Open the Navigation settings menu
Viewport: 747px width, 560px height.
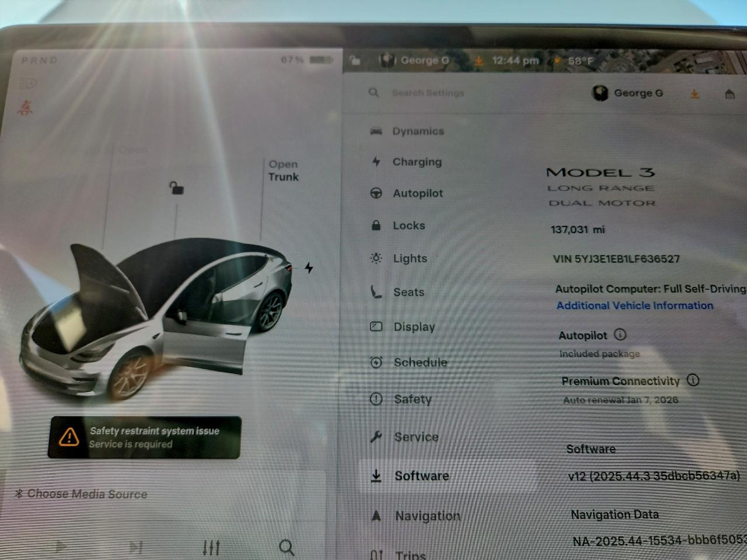pos(416,516)
